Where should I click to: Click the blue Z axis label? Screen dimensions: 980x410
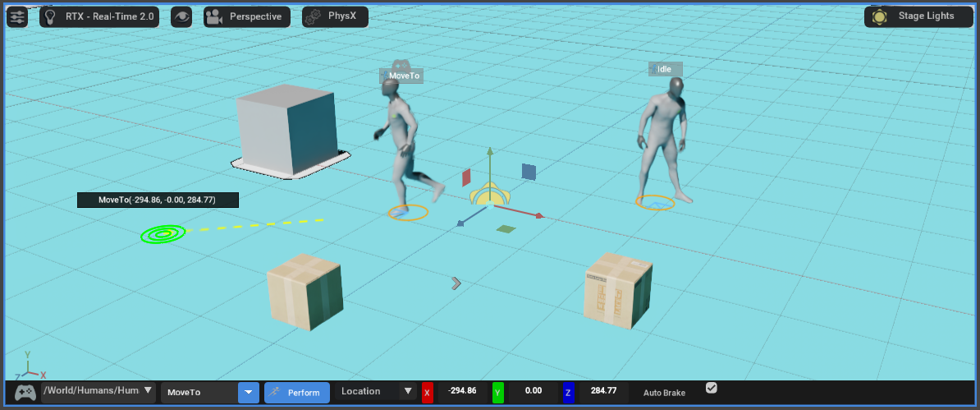pos(569,393)
